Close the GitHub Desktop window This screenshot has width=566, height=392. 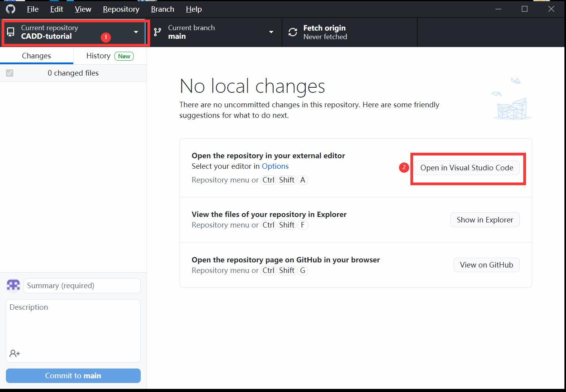[551, 9]
